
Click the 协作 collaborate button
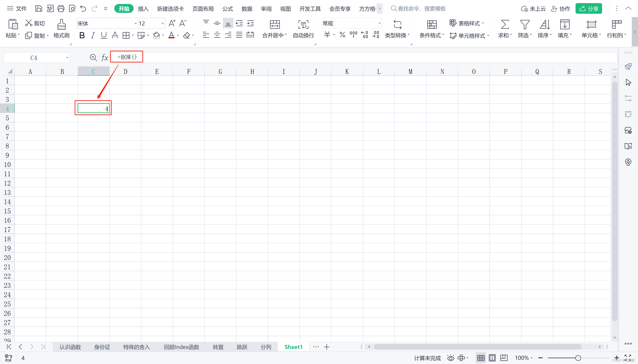point(561,9)
